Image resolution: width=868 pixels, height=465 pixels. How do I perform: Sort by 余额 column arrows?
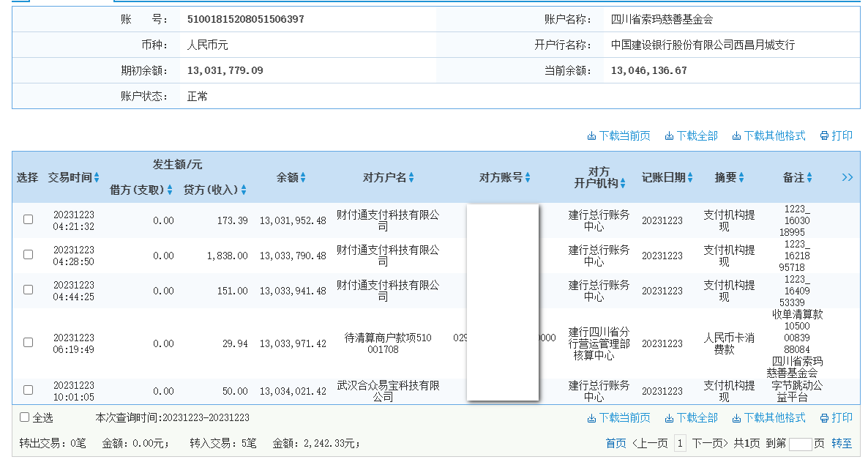tap(303, 178)
